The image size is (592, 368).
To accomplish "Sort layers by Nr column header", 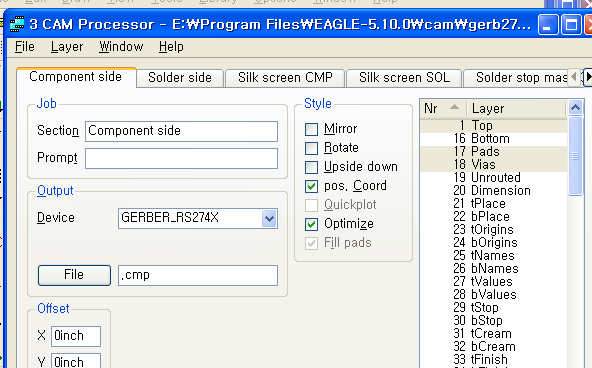I will [444, 108].
